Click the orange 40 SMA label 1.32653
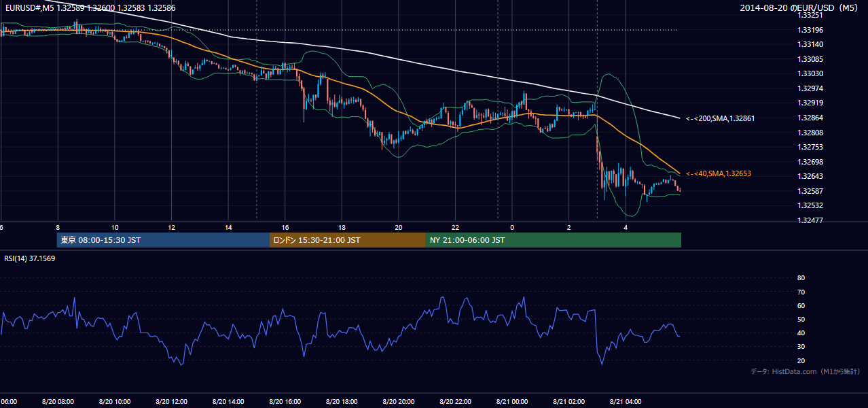868x408 pixels. click(x=718, y=174)
